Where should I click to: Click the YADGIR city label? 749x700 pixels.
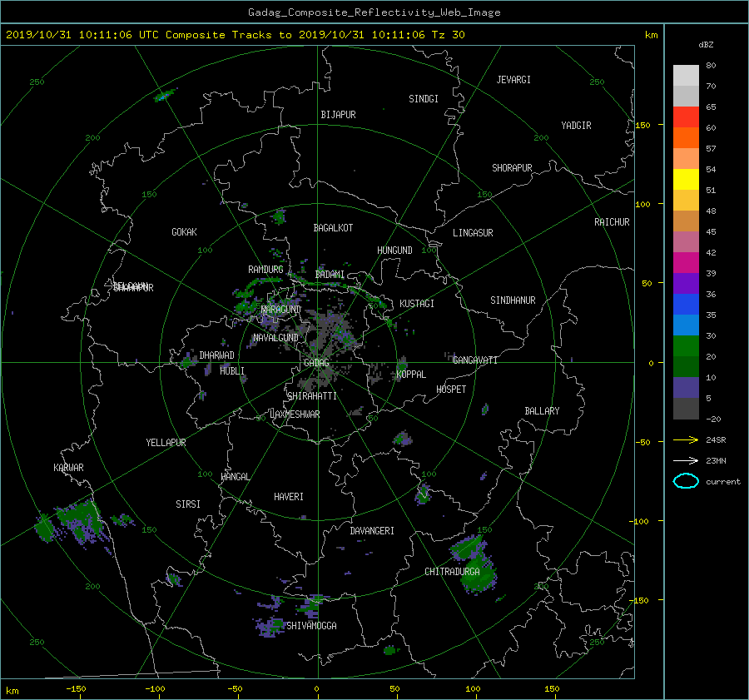coord(576,126)
